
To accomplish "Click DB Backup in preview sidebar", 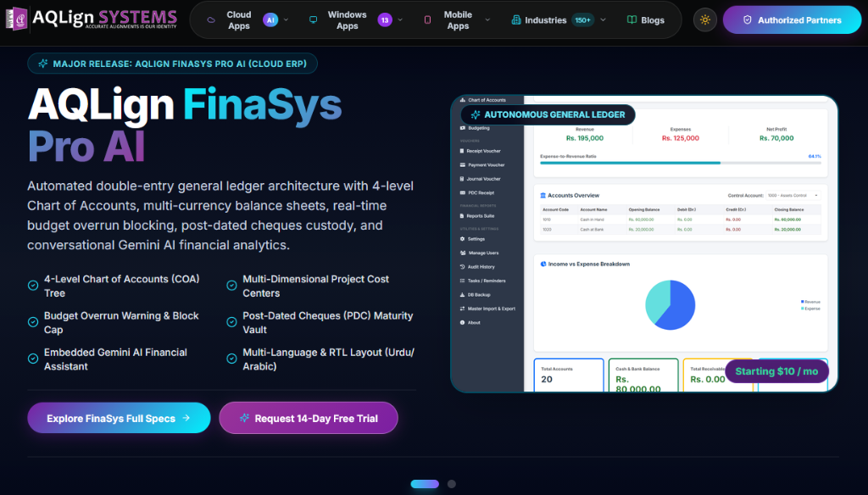I will [x=475, y=295].
